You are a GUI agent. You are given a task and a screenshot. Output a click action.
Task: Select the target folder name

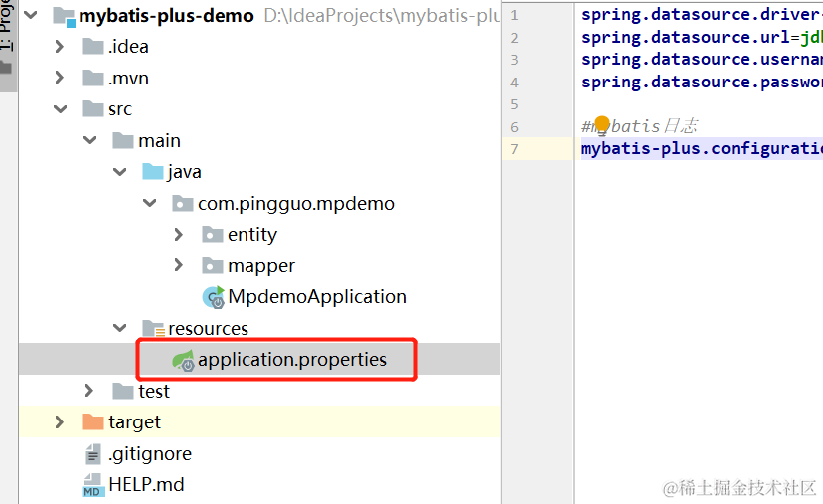pyautogui.click(x=134, y=422)
